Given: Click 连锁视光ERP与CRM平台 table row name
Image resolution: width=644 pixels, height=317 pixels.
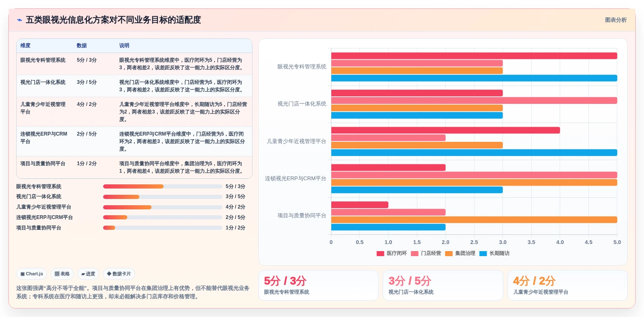Looking at the screenshot, I should tap(44, 138).
